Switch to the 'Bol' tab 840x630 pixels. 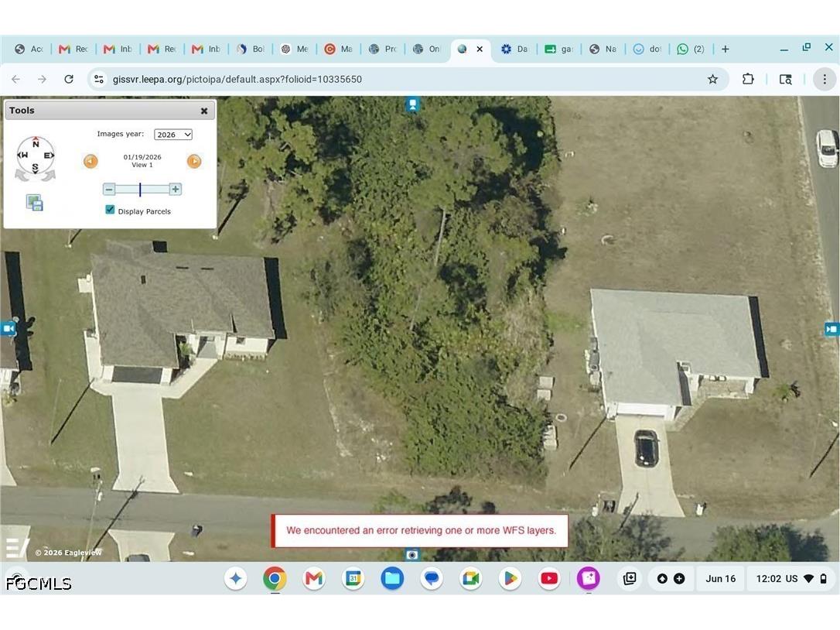[x=251, y=49]
